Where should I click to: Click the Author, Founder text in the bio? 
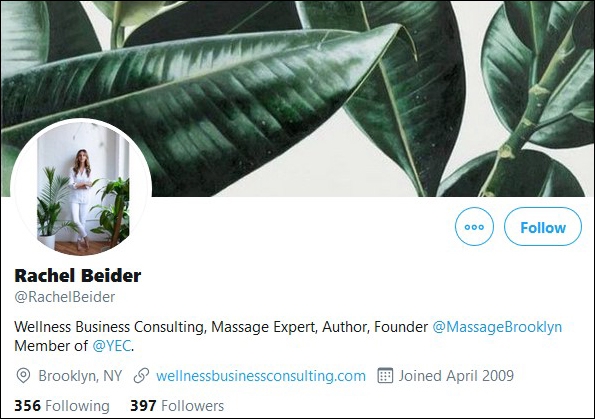pos(375,327)
